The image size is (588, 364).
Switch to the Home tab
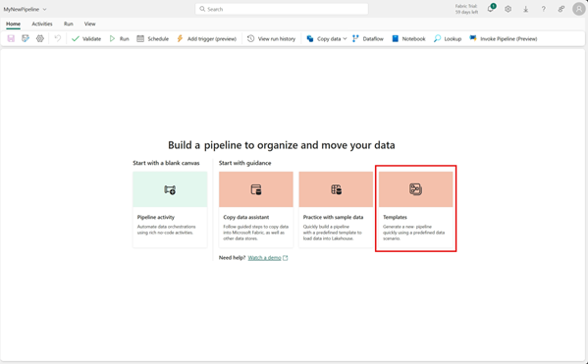13,24
